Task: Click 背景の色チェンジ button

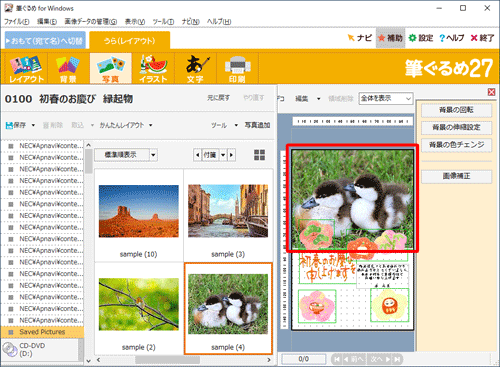Action: [456, 145]
